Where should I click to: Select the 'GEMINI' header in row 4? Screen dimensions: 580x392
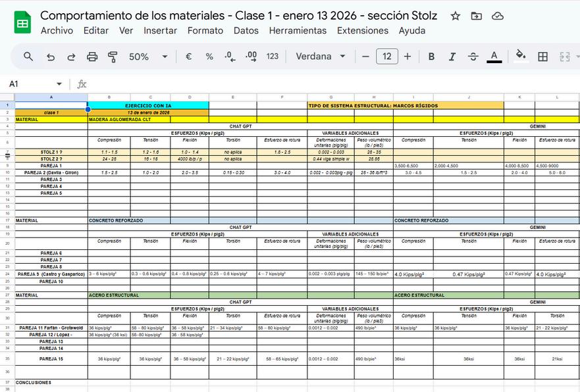(537, 126)
